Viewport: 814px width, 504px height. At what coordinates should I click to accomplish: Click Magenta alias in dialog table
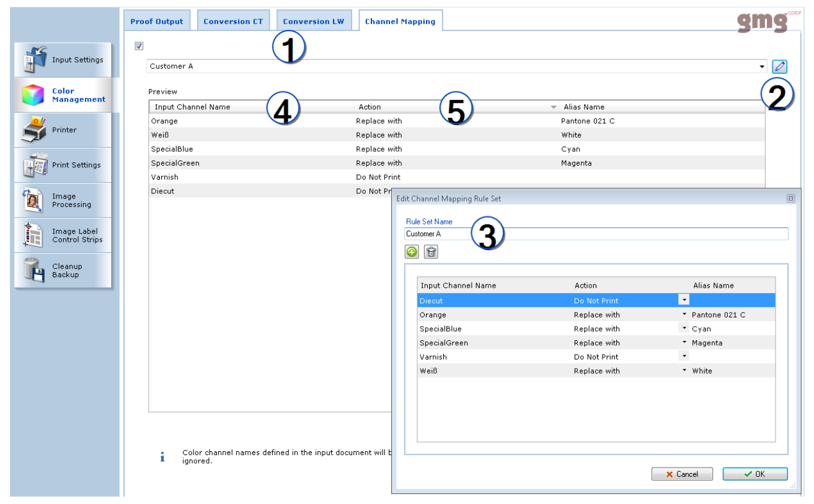[707, 342]
